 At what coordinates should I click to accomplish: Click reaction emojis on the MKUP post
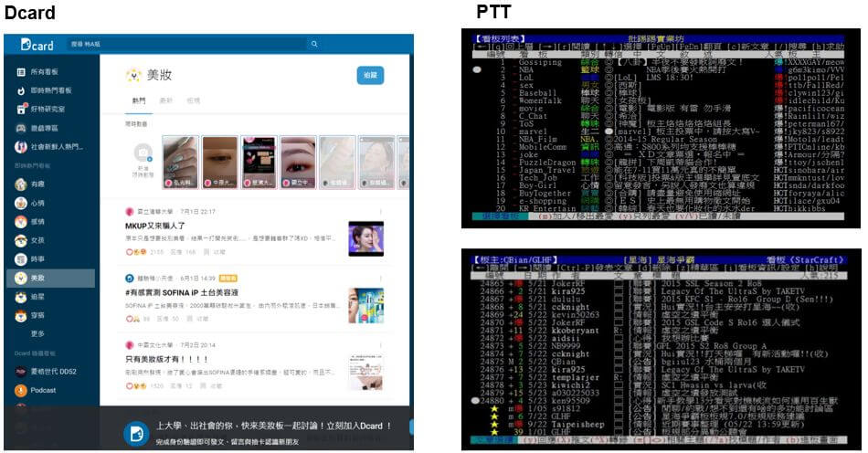pos(135,252)
